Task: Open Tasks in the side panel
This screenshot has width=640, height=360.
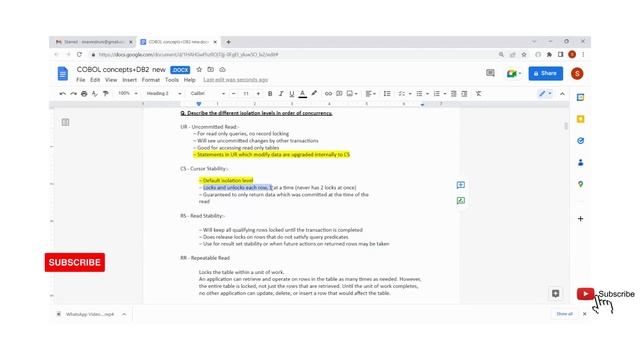Action: (x=580, y=141)
